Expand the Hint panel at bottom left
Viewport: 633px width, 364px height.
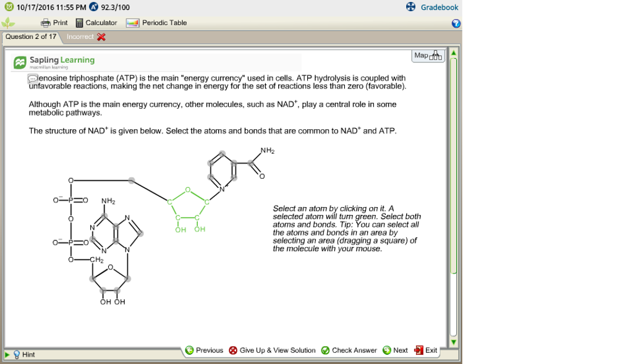8,354
